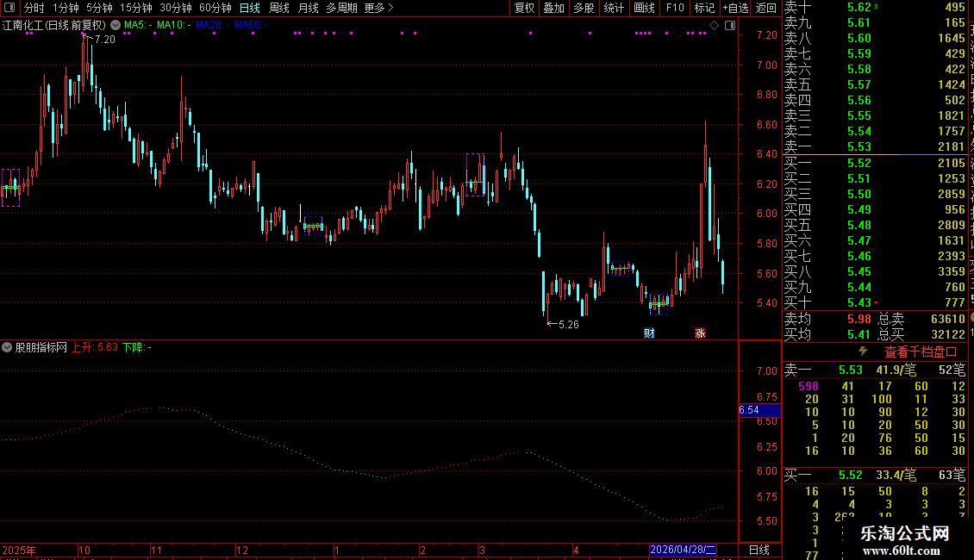The height and width of the screenshot is (560, 974).
Task: Select the 15分钟 period
Action: (x=136, y=8)
